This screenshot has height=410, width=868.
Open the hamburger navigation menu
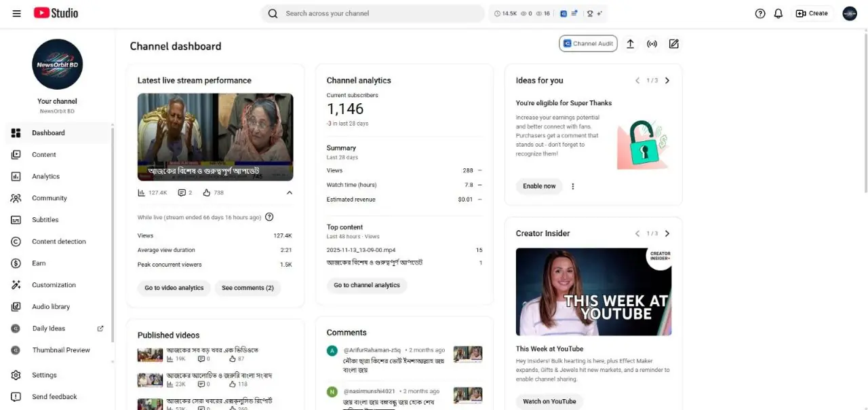(x=17, y=13)
